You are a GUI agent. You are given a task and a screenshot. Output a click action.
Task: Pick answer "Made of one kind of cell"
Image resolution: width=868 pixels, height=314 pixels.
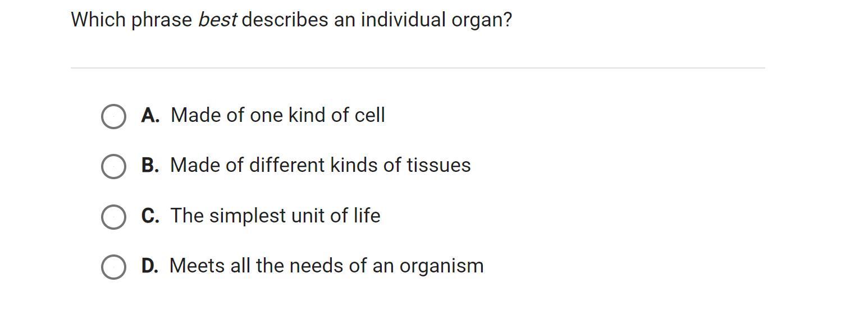[x=277, y=116]
